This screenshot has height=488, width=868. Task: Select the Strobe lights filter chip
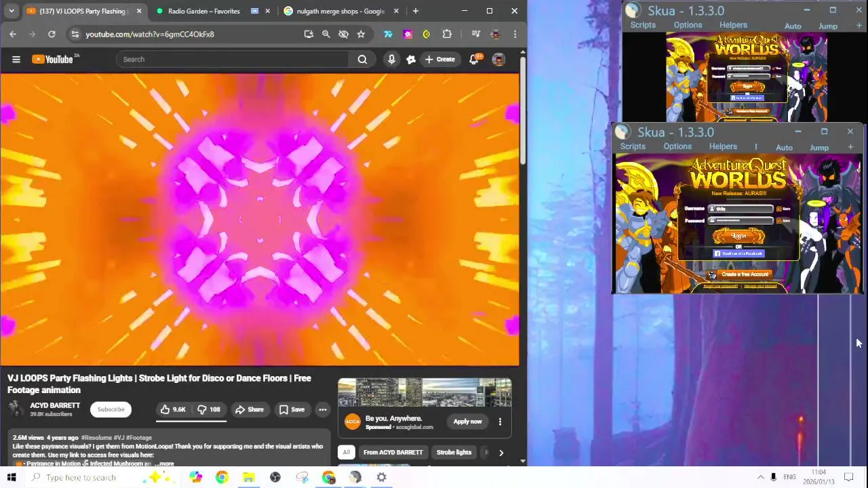pyautogui.click(x=454, y=452)
